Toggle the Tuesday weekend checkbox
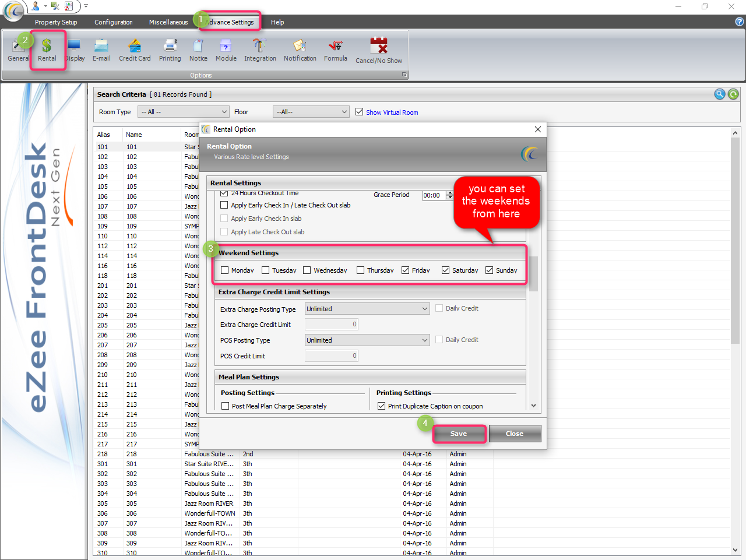Viewport: 746px width, 560px height. 265,270
